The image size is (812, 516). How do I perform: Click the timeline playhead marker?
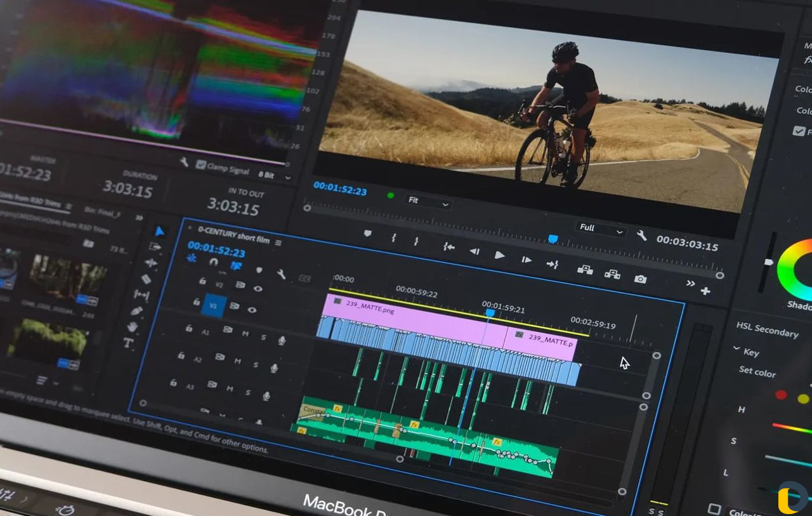tap(489, 313)
